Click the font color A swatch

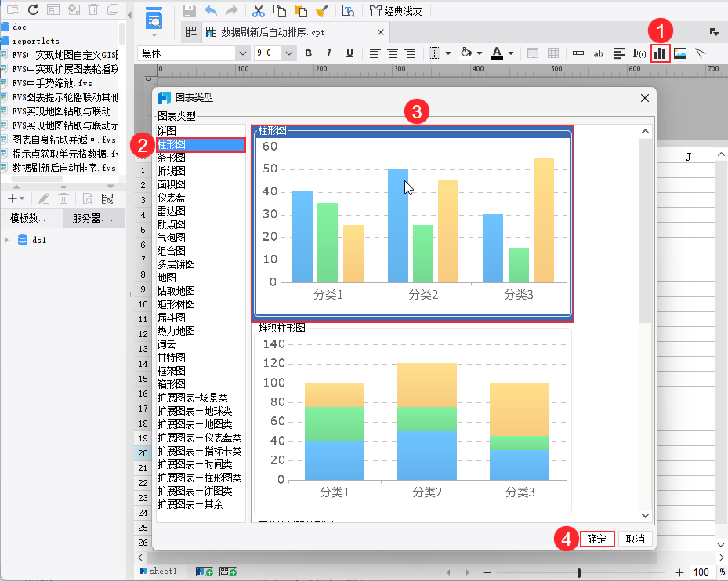tap(497, 53)
